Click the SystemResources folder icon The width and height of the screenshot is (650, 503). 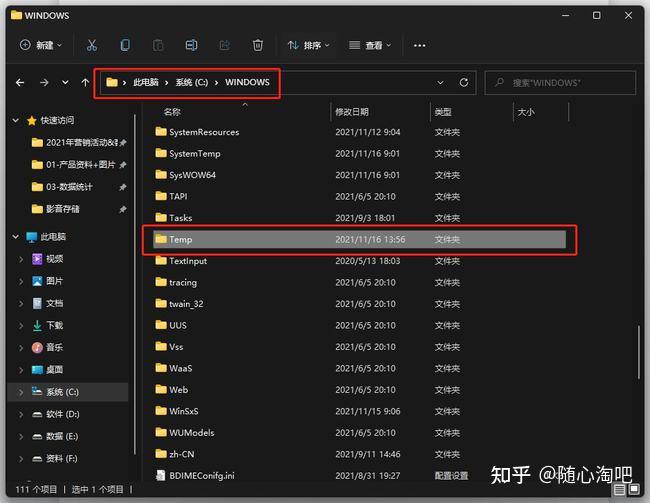click(x=161, y=132)
